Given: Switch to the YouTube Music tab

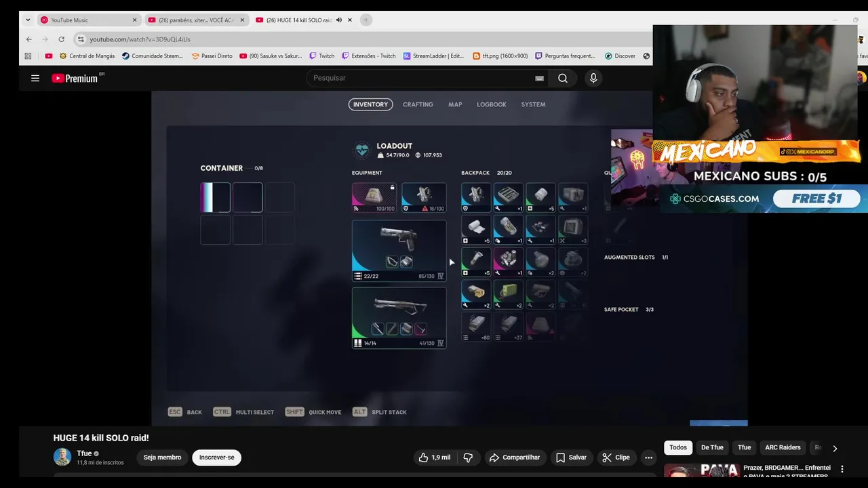Looking at the screenshot, I should (88, 20).
